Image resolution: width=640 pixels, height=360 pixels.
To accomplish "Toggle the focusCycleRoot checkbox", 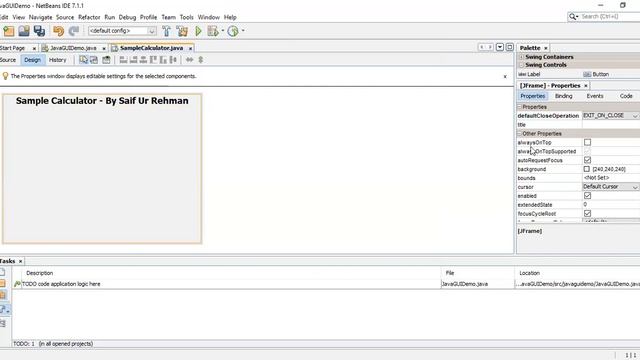I will coord(587,213).
